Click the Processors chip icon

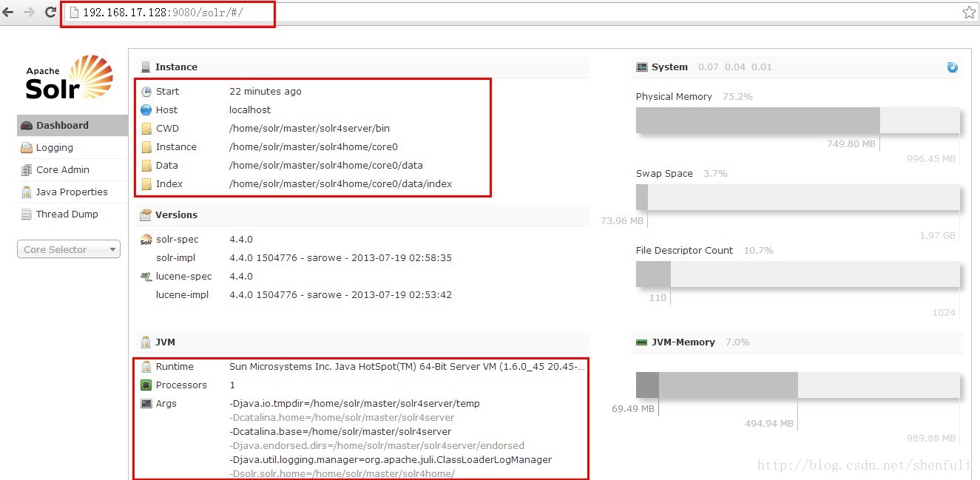pos(146,385)
